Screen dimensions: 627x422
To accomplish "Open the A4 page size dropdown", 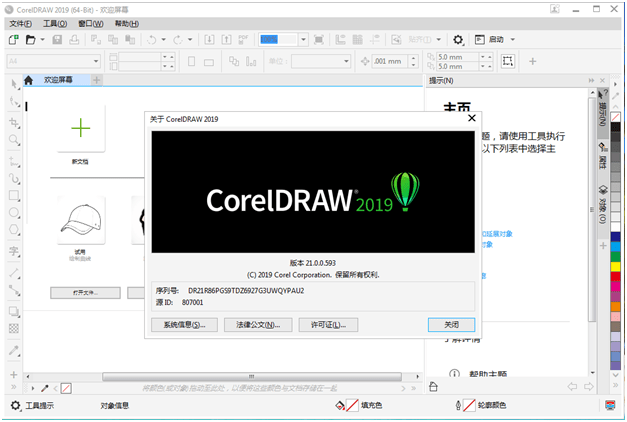I will coord(96,61).
